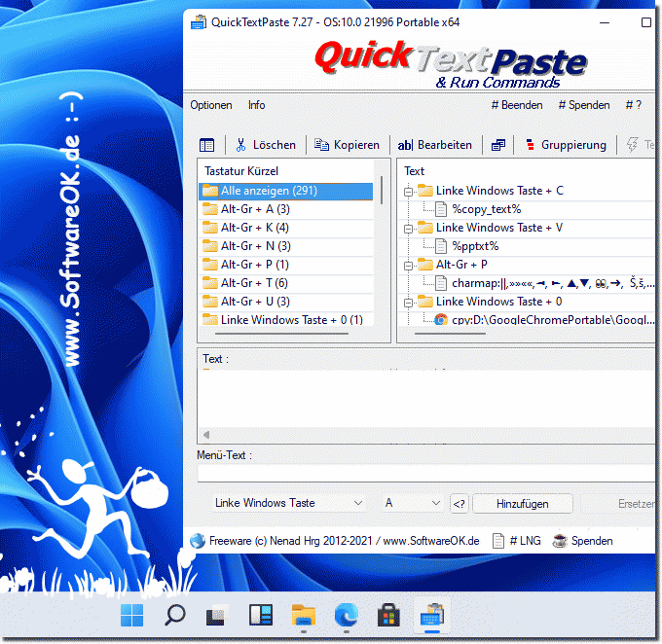This screenshot has height=644, width=662.
Task: Click the Hinzufügen button
Action: click(523, 504)
